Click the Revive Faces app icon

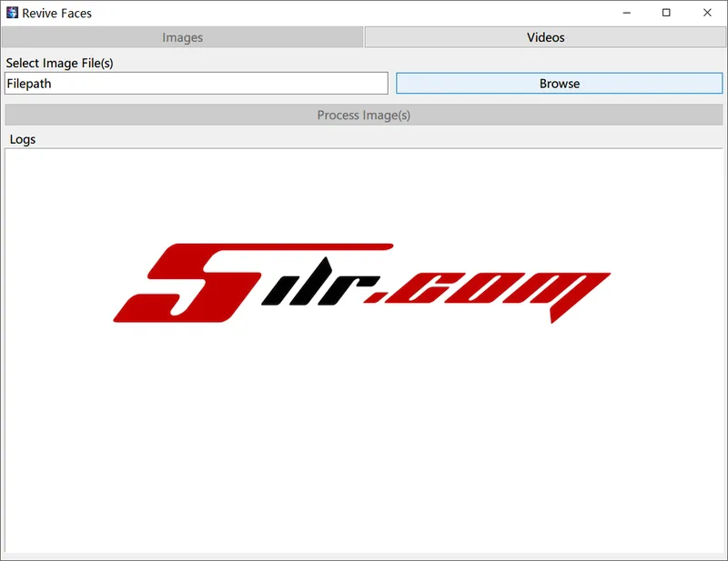12,13
